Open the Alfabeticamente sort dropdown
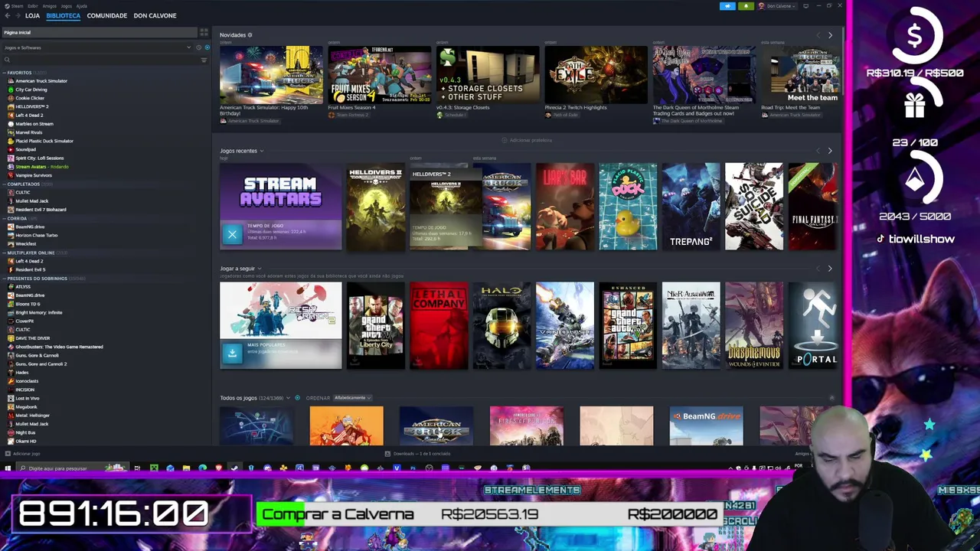This screenshot has height=551, width=980. (x=352, y=398)
